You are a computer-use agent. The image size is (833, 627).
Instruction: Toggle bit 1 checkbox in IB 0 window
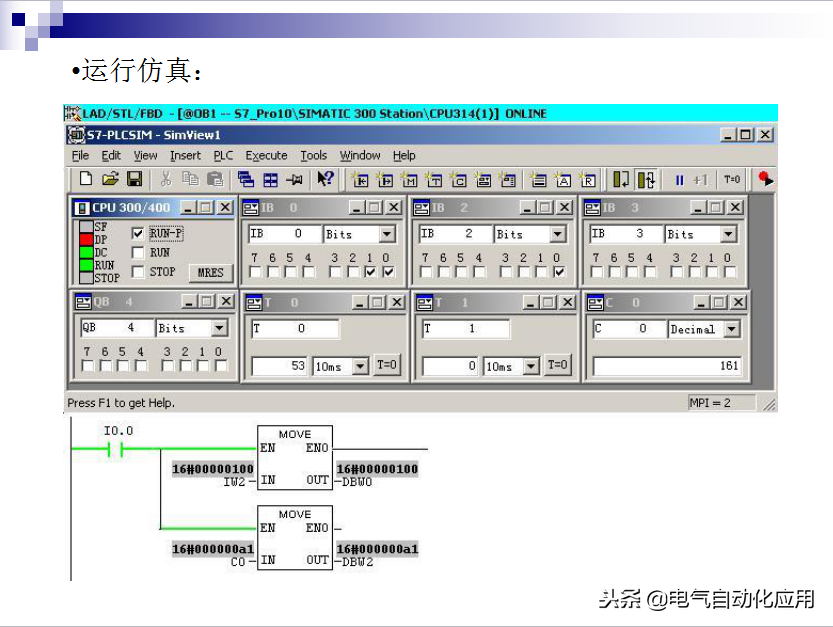tap(370, 272)
